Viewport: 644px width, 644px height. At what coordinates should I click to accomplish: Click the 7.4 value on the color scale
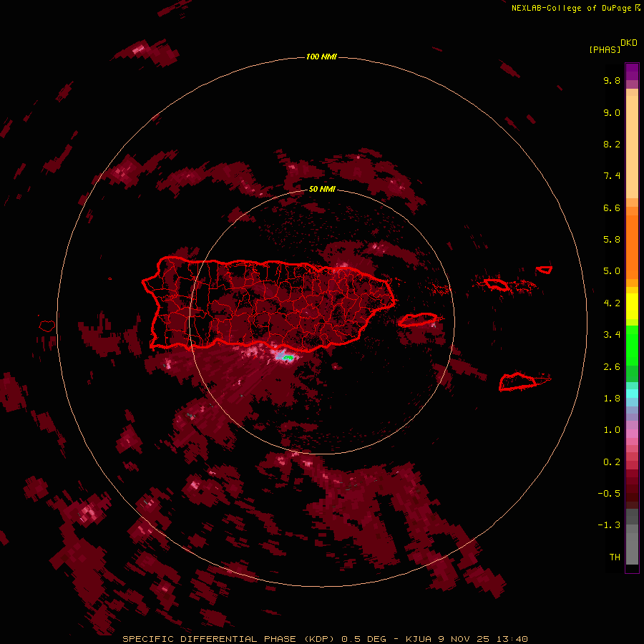click(612, 176)
